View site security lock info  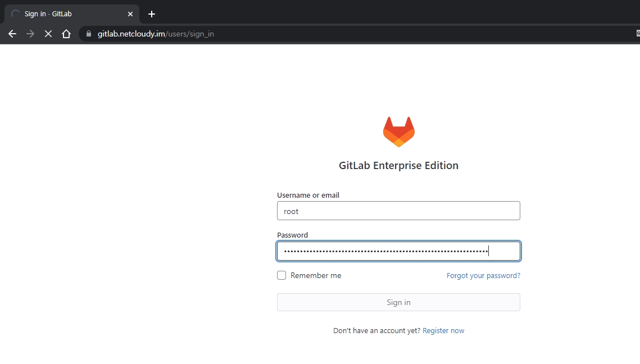tap(89, 34)
